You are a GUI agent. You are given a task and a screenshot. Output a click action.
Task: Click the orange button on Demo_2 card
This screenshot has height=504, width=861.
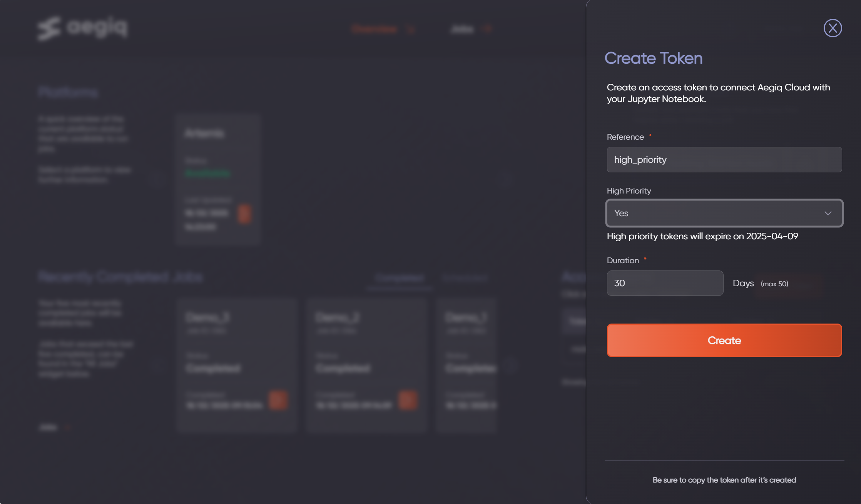point(408,401)
